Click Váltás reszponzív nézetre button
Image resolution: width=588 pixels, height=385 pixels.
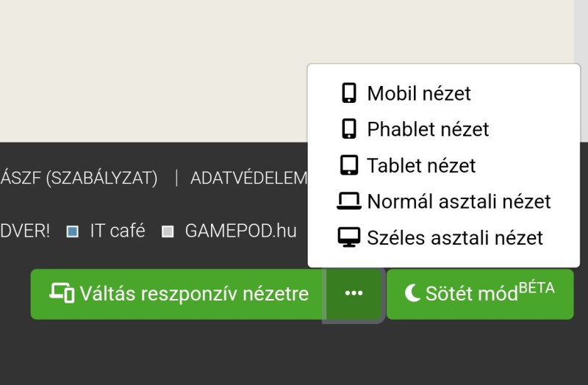point(178,295)
